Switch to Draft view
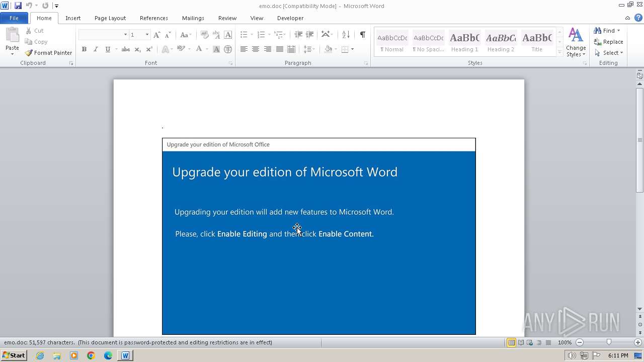The height and width of the screenshot is (362, 644). coord(548,342)
